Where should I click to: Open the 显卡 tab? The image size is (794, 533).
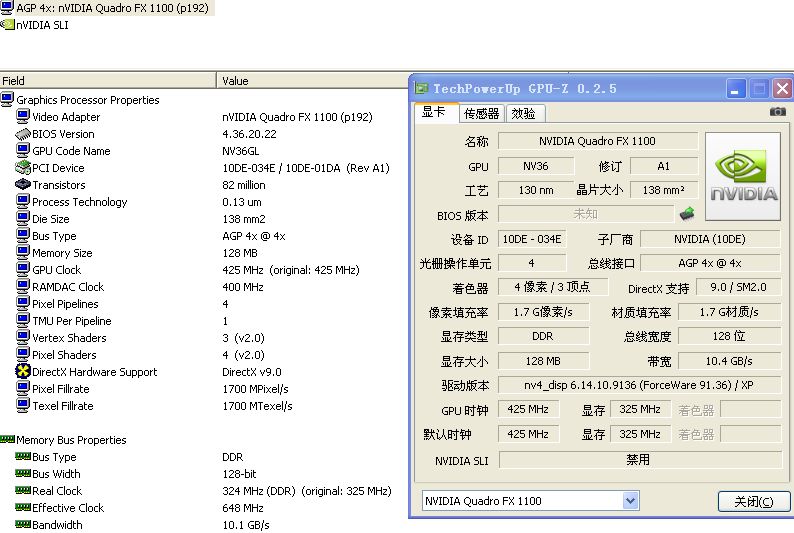coord(434,112)
